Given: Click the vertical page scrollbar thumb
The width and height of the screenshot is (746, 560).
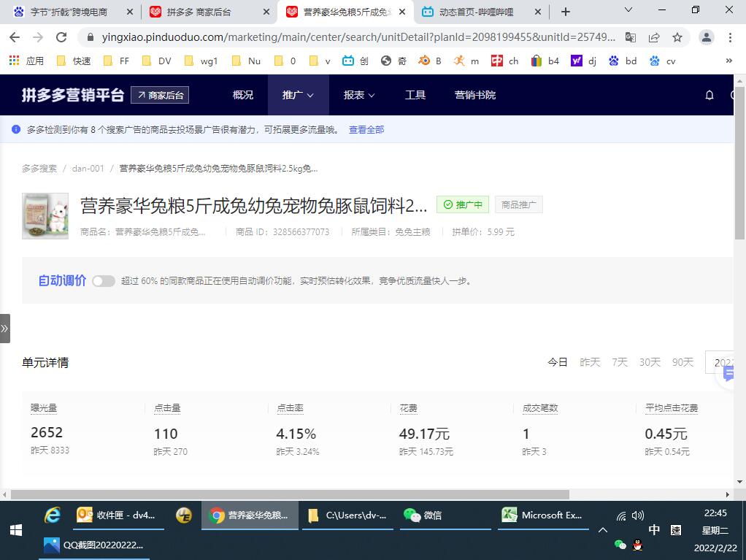Looking at the screenshot, I should click(x=739, y=163).
